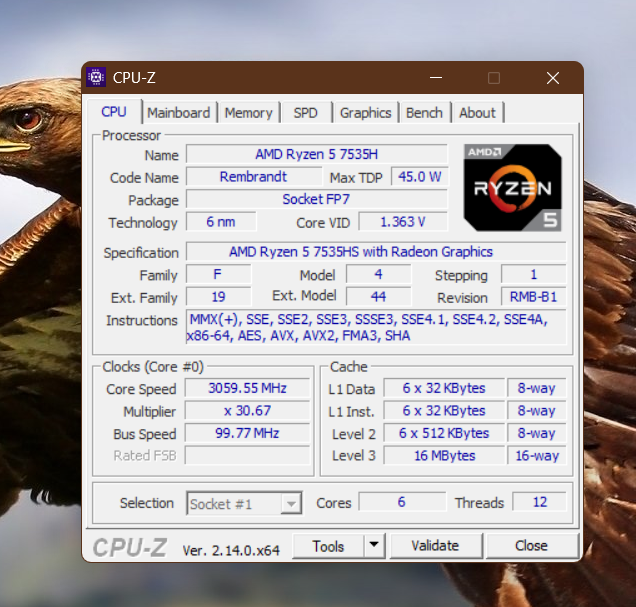Image resolution: width=636 pixels, height=607 pixels.
Task: Click the version text Ver. 2.14.0.x64
Action: 231,550
